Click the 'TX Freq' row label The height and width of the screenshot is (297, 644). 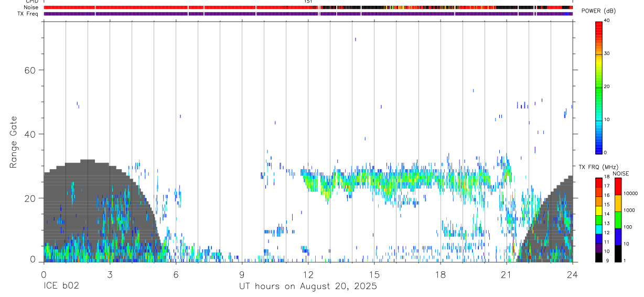coord(28,14)
